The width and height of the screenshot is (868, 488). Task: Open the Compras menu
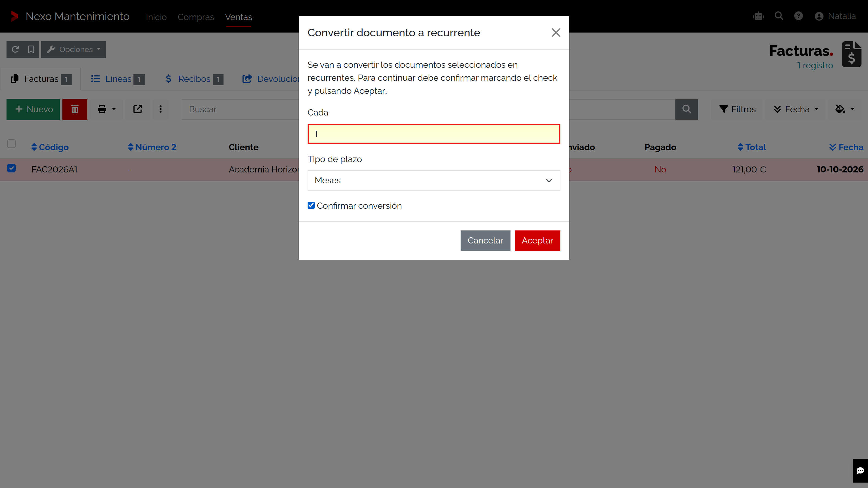tap(196, 17)
